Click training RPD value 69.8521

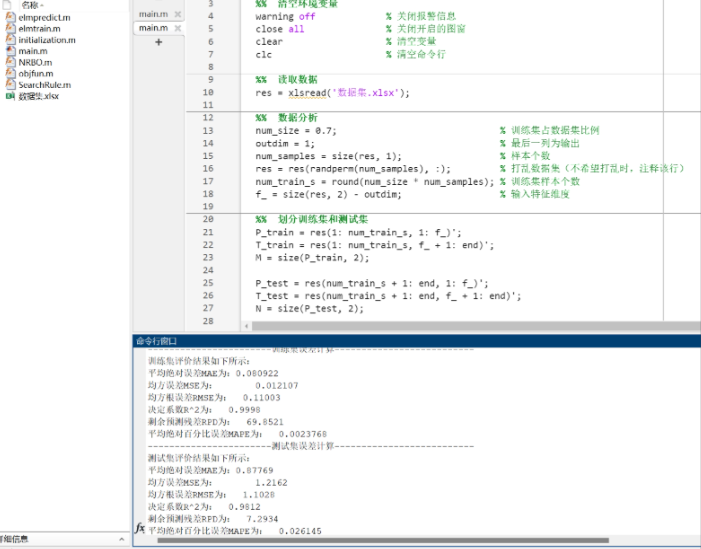point(265,422)
